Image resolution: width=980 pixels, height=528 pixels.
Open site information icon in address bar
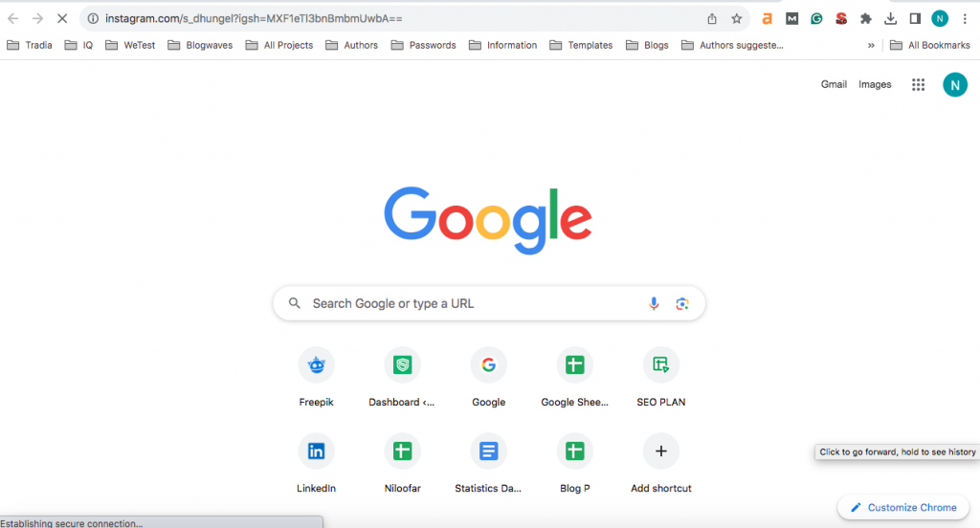pyautogui.click(x=93, y=19)
